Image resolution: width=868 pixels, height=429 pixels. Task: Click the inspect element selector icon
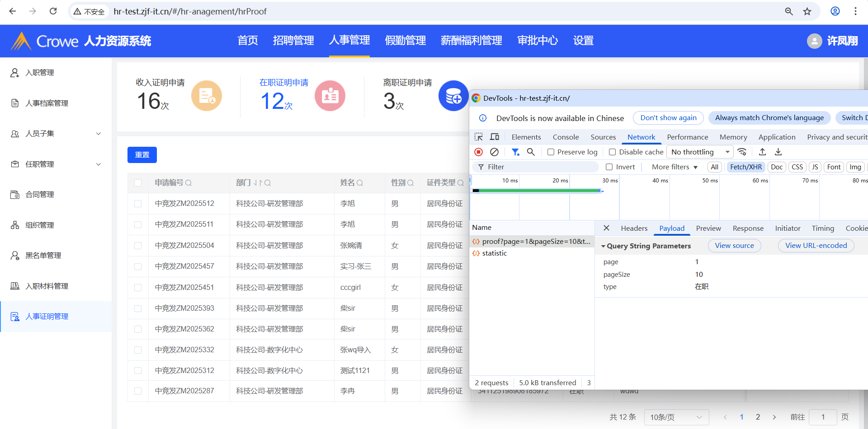(478, 137)
